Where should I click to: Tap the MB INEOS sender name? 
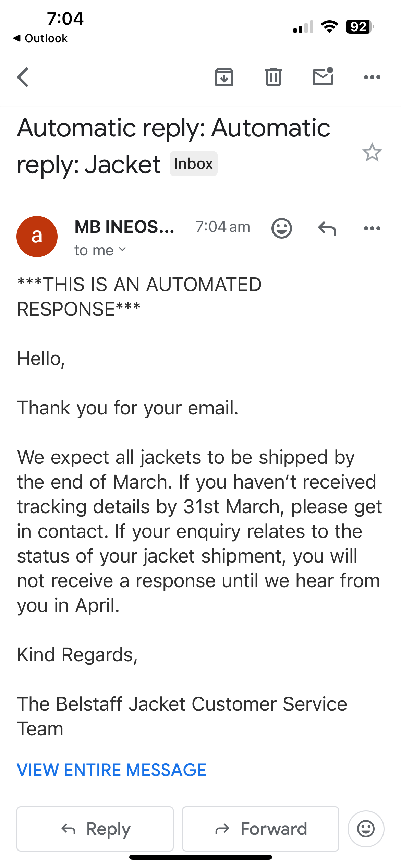[124, 227]
